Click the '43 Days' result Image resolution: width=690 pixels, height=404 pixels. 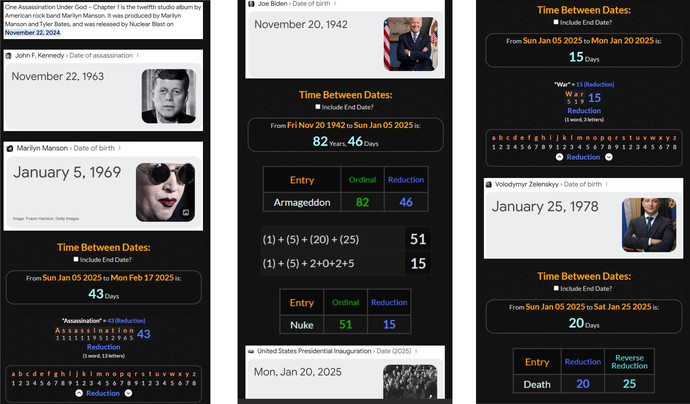click(103, 294)
